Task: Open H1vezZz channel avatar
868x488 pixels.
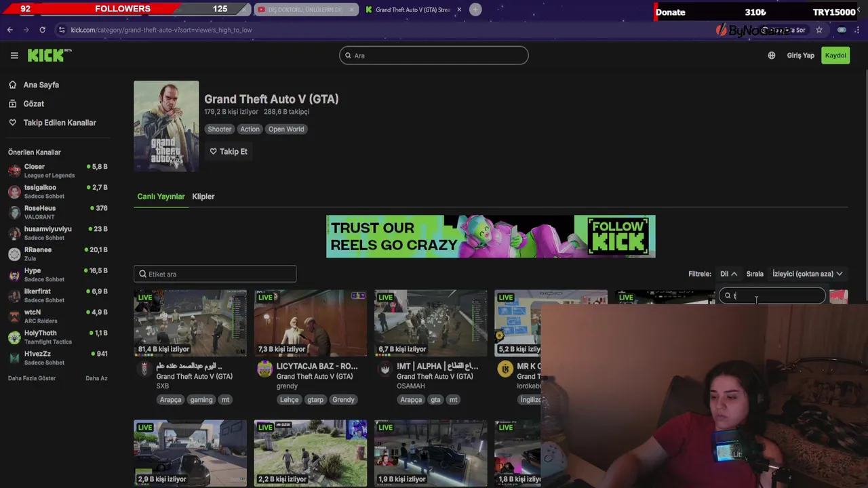Action: (14, 358)
